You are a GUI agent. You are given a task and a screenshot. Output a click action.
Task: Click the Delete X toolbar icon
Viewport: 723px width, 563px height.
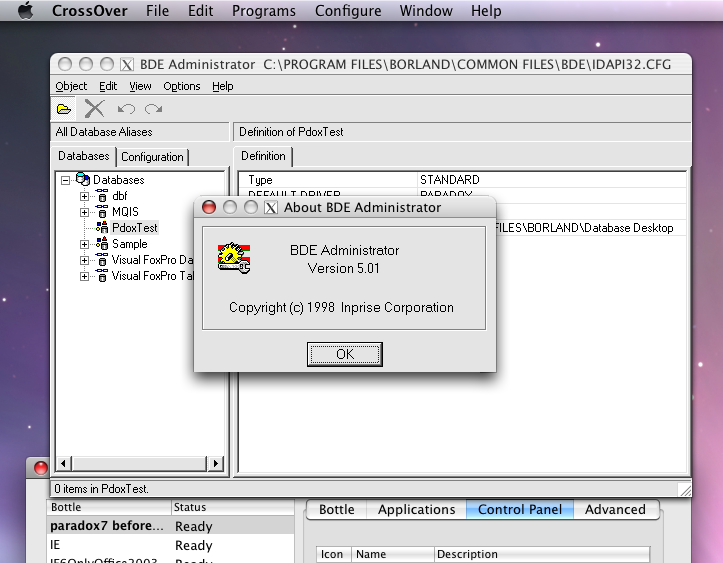point(95,109)
